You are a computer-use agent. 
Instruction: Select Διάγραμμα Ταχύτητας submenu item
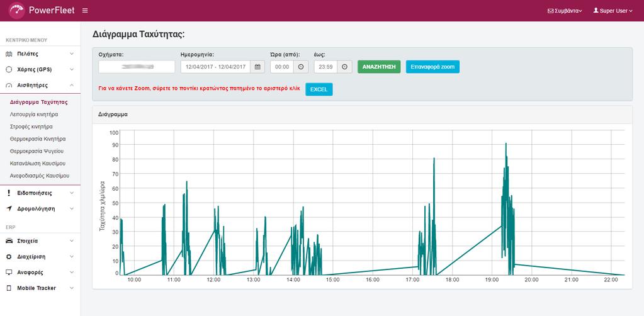point(38,102)
